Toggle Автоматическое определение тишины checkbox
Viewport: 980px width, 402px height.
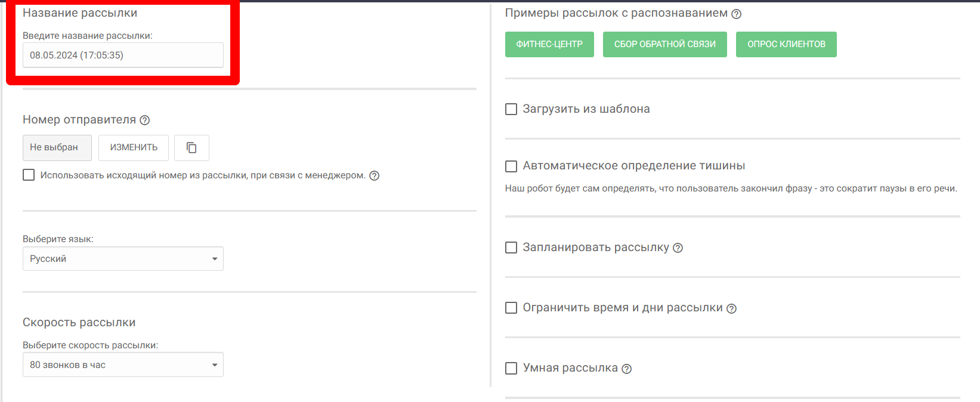pyautogui.click(x=511, y=166)
